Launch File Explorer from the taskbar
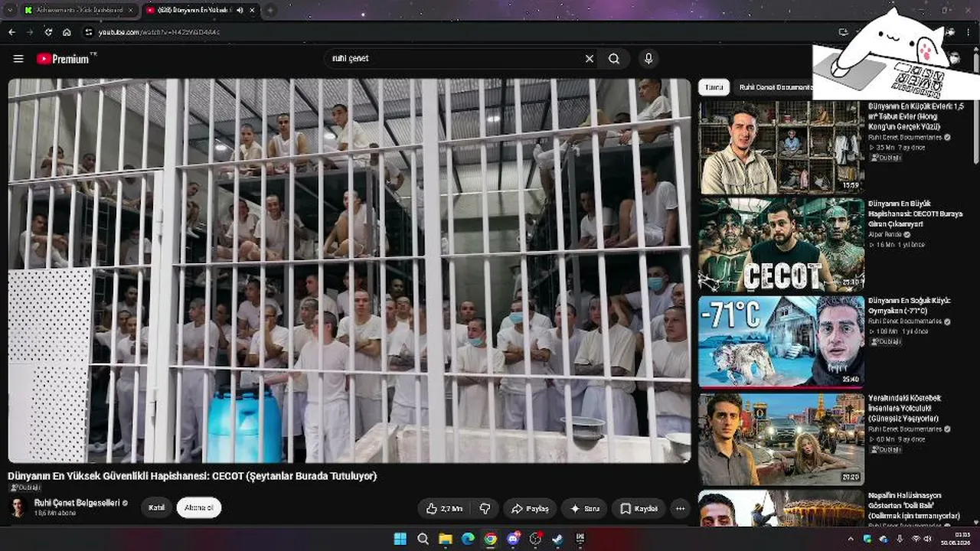Image resolution: width=980 pixels, height=551 pixels. pos(445,540)
